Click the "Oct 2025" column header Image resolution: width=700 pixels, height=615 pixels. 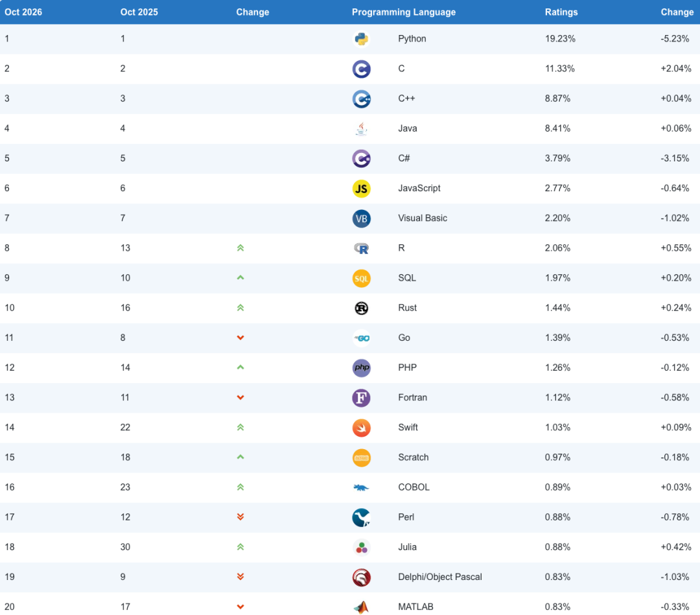click(139, 12)
